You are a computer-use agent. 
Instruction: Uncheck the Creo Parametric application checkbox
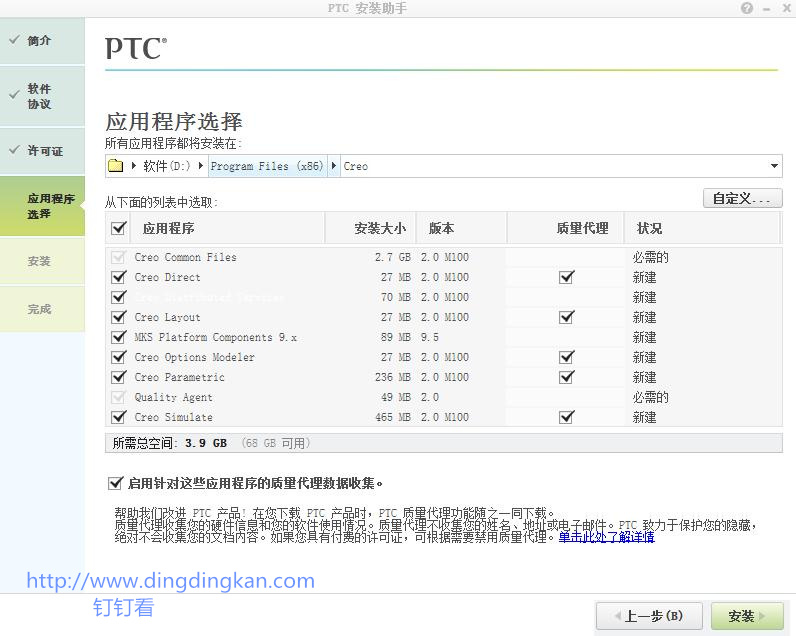click(x=118, y=377)
